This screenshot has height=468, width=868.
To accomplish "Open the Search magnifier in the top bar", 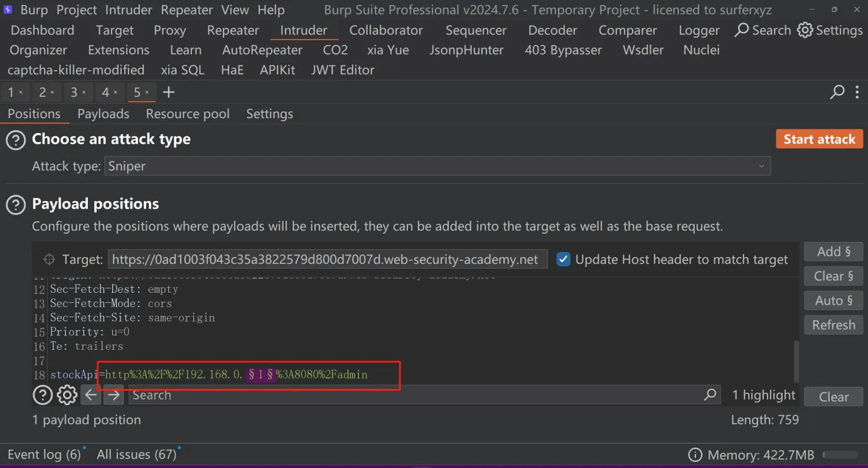I will click(x=742, y=30).
